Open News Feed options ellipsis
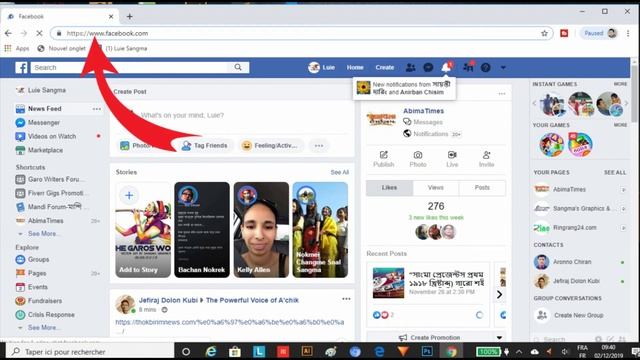This screenshot has width=640, height=360. point(97,109)
